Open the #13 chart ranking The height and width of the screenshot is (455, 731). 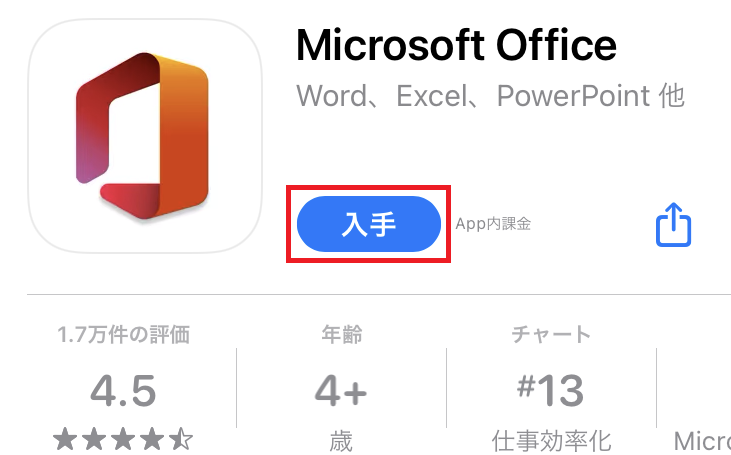point(551,391)
